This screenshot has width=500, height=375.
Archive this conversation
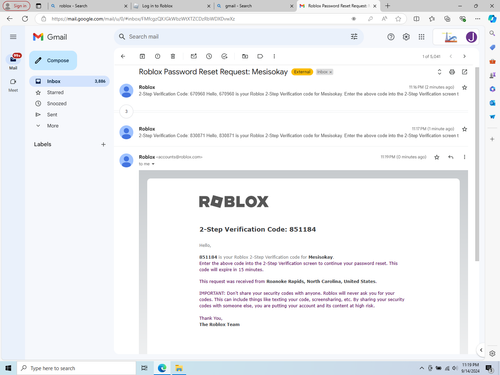pos(142,56)
